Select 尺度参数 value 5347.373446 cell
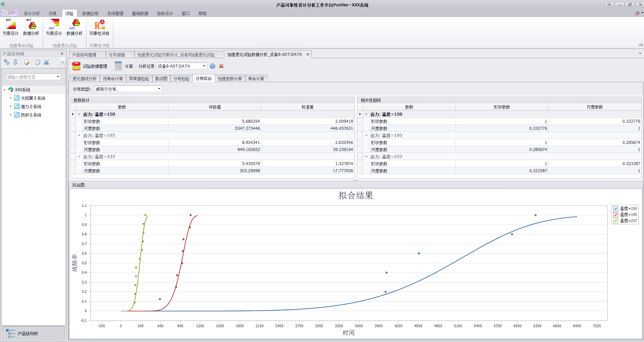644x342 pixels. [215, 128]
